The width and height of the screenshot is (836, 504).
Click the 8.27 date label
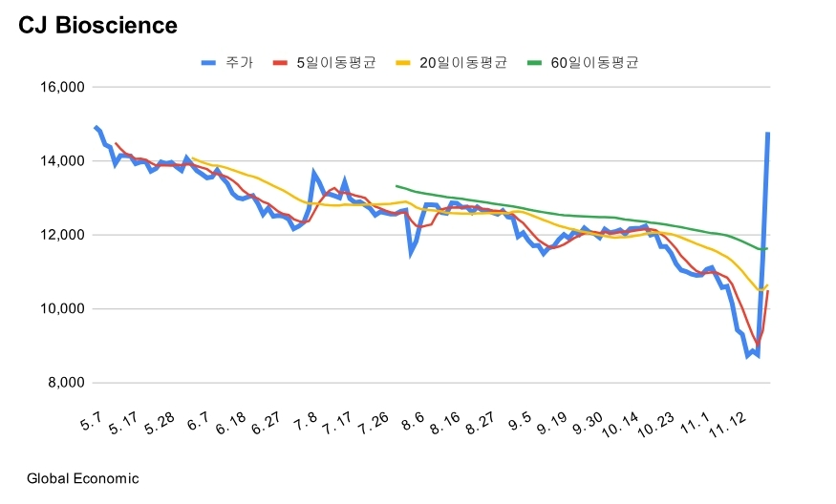480,424
